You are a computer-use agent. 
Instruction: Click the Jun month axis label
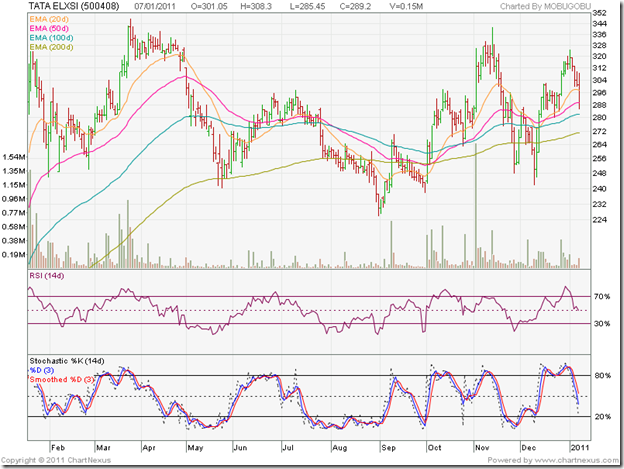(x=240, y=448)
